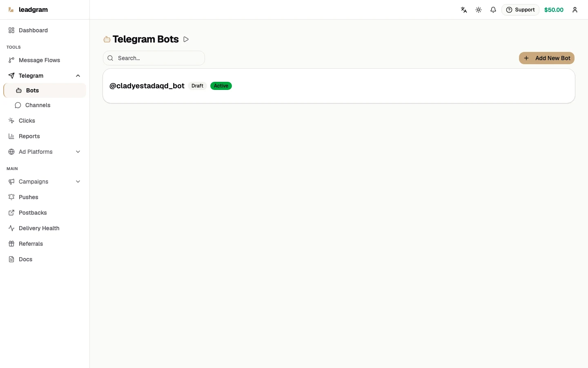Expand the Campaigns chevron
This screenshot has height=368, width=588.
[x=78, y=182]
